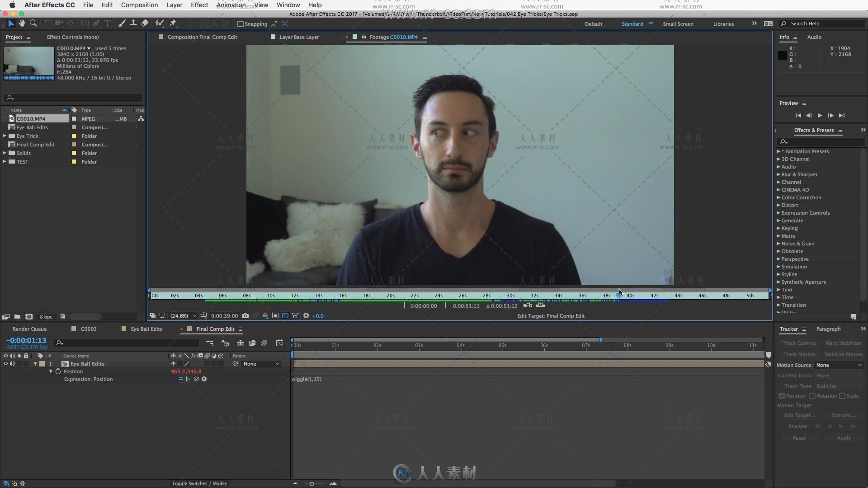Expand the Eye Trick folder in Project panel
This screenshot has width=868, height=488.
click(5, 136)
